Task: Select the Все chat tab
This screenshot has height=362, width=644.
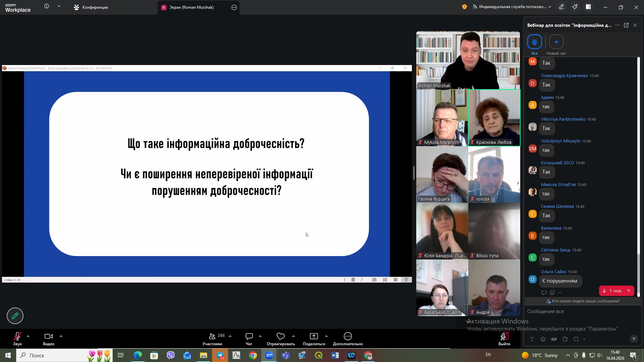Action: (x=534, y=42)
